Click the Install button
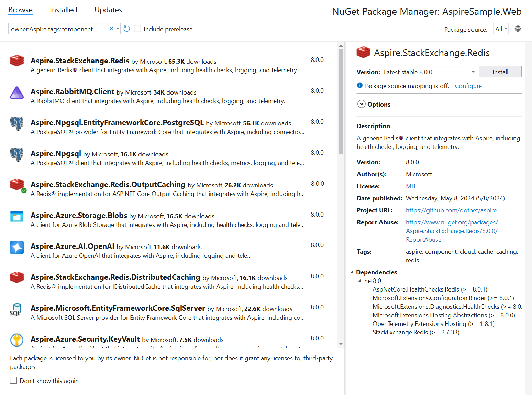The image size is (532, 395). pos(500,72)
